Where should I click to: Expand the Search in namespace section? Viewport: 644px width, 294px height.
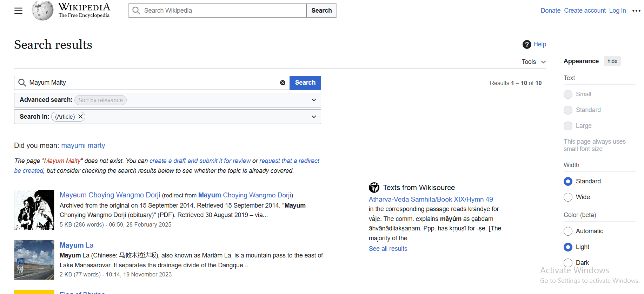tap(314, 117)
